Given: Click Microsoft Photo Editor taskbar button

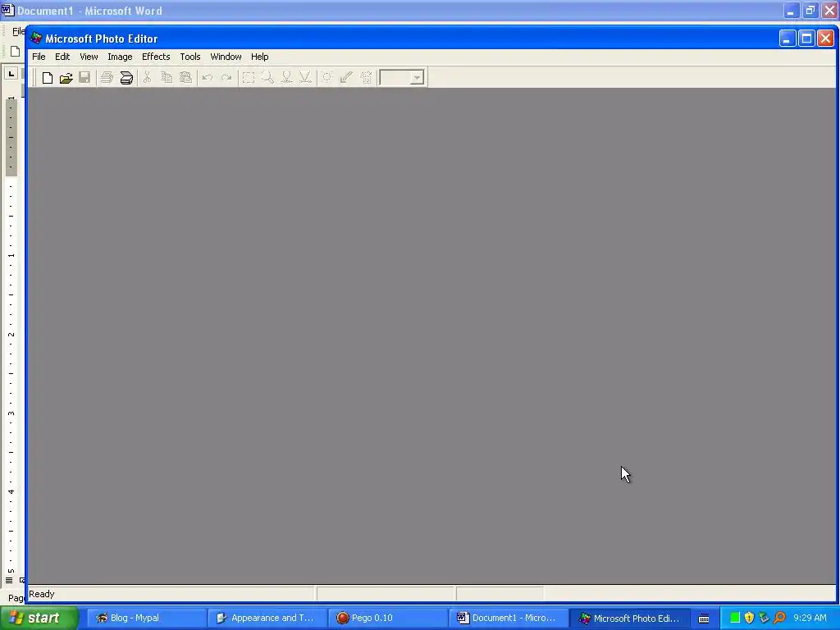Looking at the screenshot, I should point(630,619).
